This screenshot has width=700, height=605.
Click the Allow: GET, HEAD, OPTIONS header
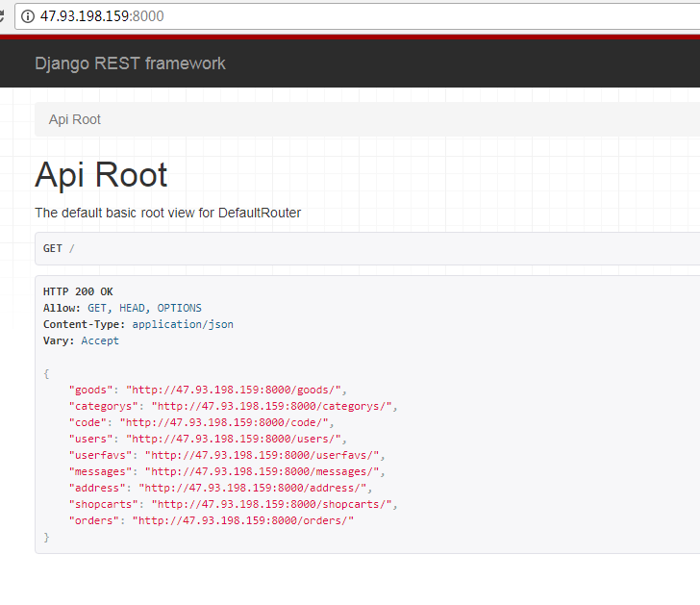click(122, 308)
